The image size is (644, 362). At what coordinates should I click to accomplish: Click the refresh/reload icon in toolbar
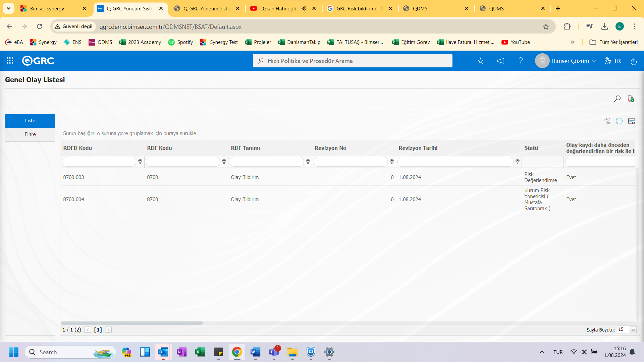tap(619, 121)
